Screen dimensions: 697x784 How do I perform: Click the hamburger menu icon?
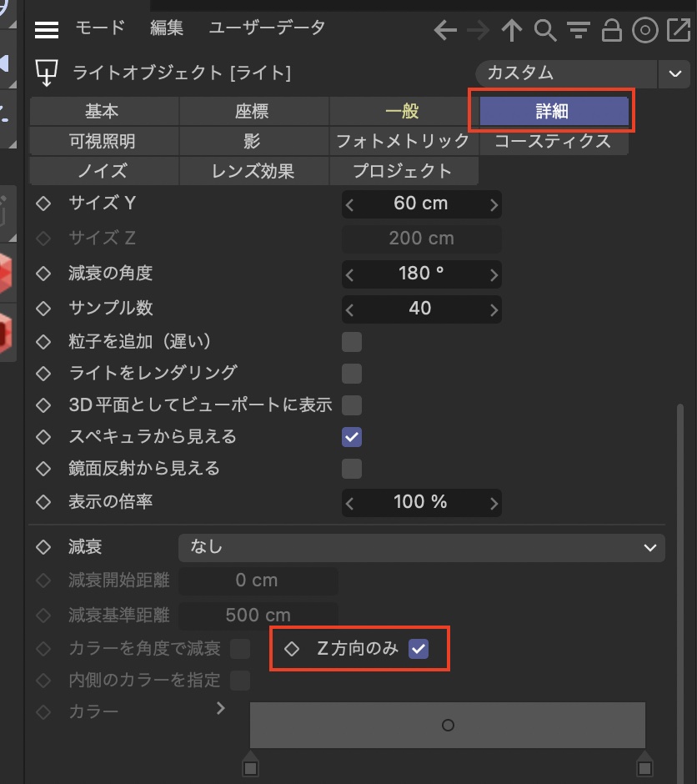point(47,29)
